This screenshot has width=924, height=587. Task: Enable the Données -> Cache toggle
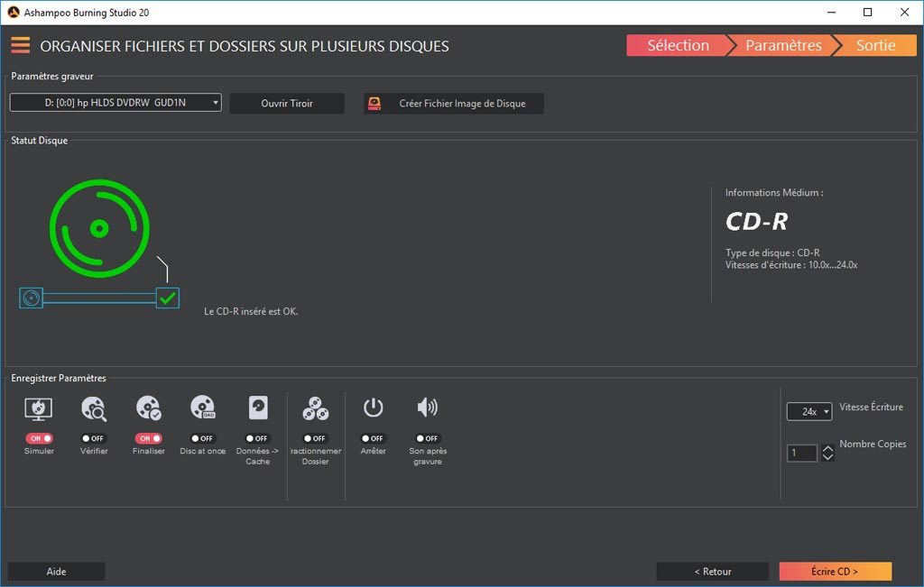[x=257, y=438]
